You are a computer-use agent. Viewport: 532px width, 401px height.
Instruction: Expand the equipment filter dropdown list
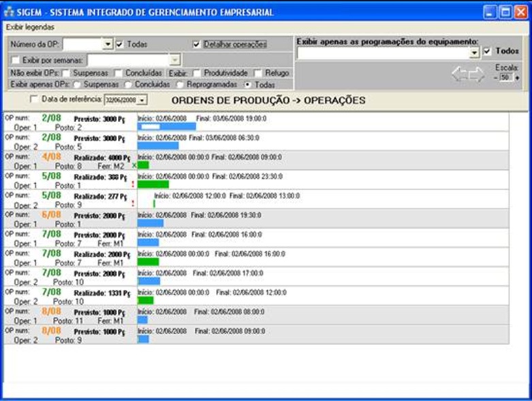tap(475, 53)
